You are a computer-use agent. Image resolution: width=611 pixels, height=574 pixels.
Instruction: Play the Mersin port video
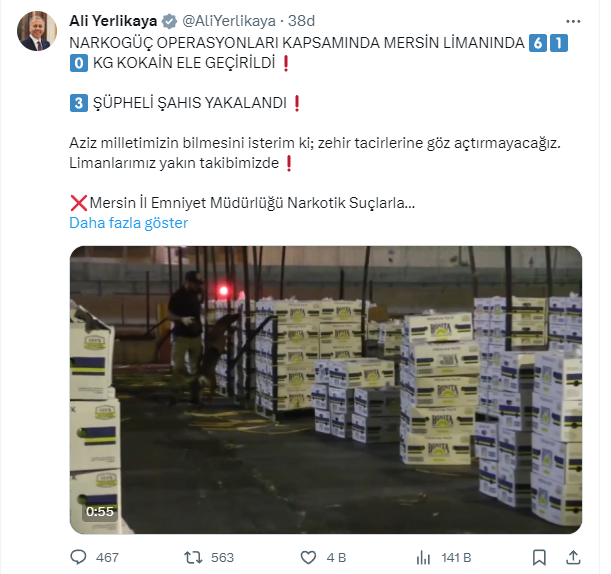326,390
